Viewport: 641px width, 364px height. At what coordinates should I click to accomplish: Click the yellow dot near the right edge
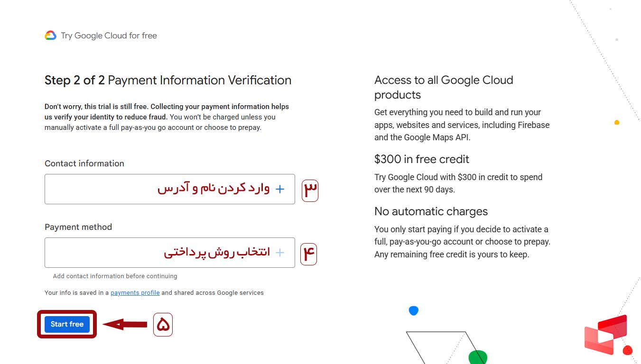point(617,122)
